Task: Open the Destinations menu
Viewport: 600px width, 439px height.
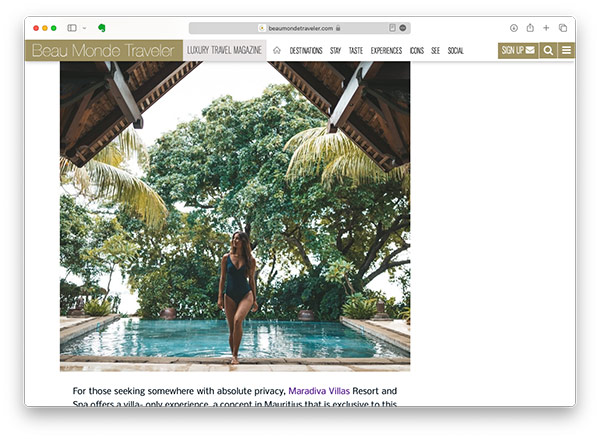Action: tap(306, 50)
